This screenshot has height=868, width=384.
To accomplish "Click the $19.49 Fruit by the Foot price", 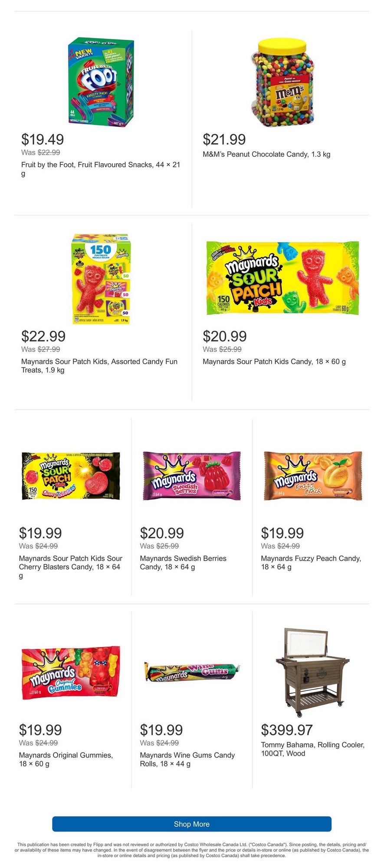I will click(x=43, y=139).
